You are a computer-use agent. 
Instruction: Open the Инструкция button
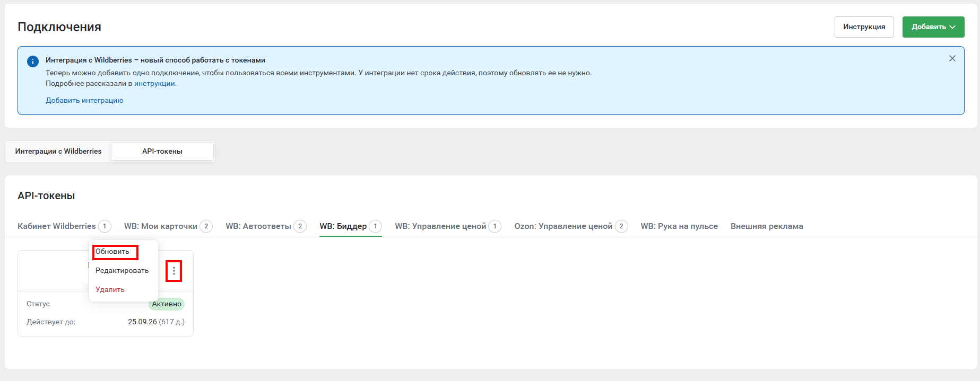[864, 27]
